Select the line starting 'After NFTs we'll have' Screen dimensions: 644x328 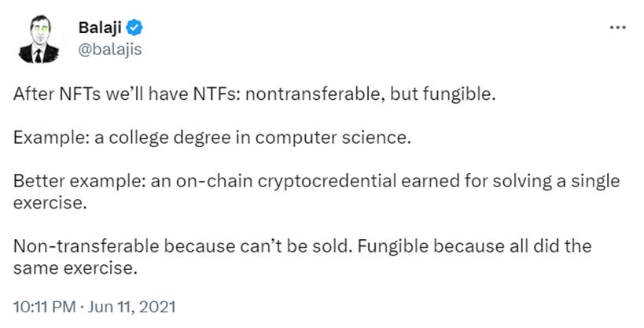[x=254, y=94]
